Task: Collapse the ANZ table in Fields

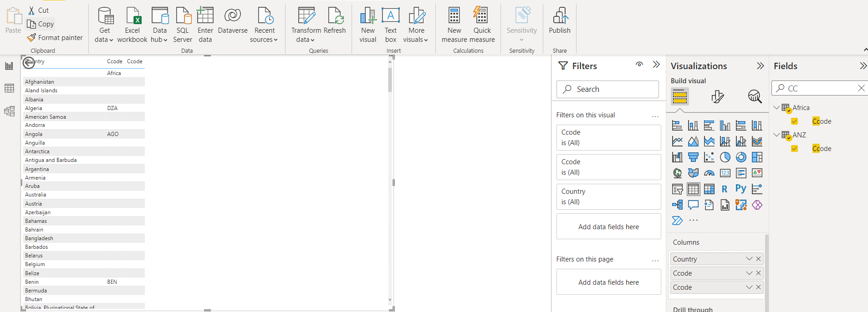Action: pos(777,135)
